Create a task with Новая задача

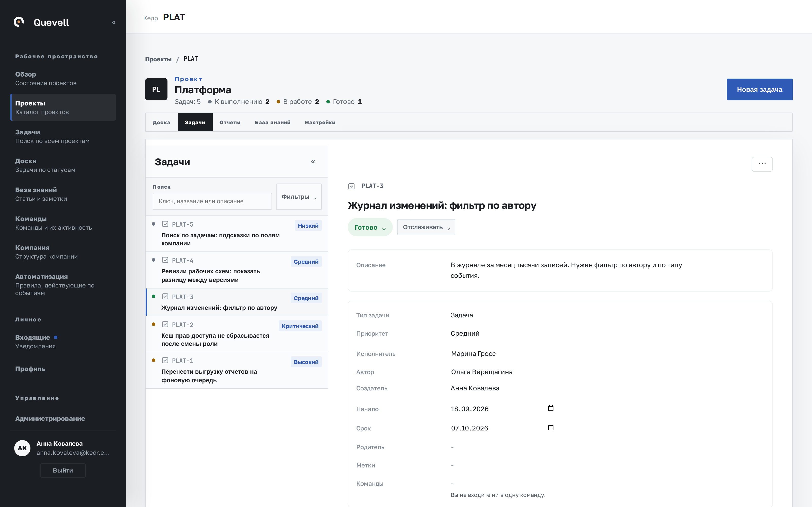click(759, 89)
